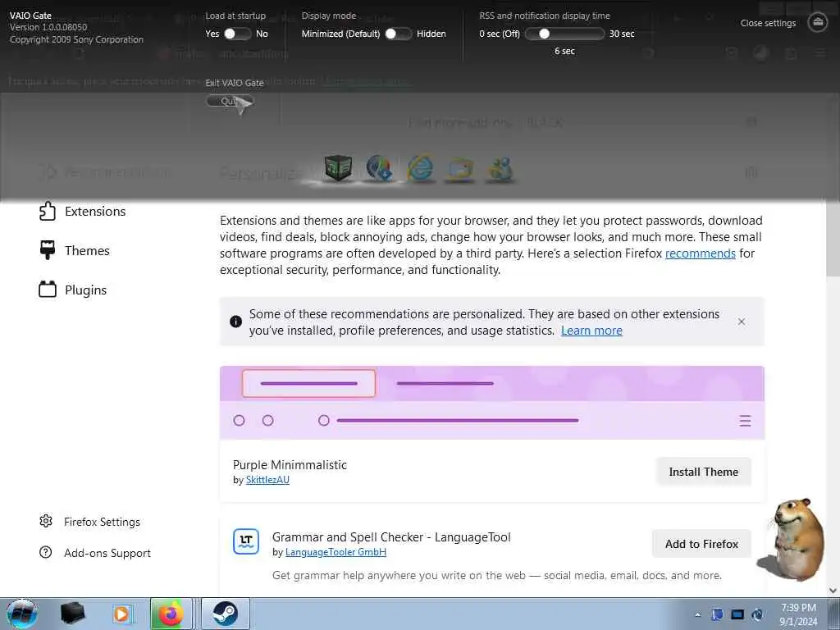Open the recommends link in description
Image resolution: width=840 pixels, height=630 pixels.
pos(701,253)
